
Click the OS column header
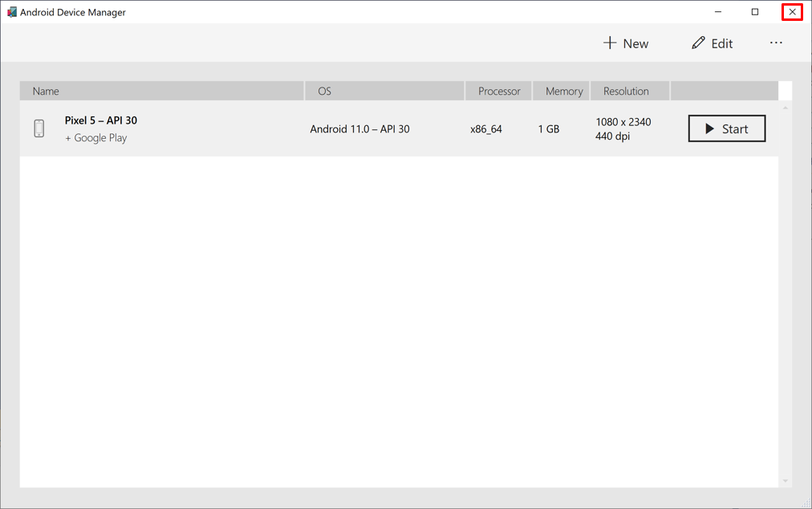[324, 91]
